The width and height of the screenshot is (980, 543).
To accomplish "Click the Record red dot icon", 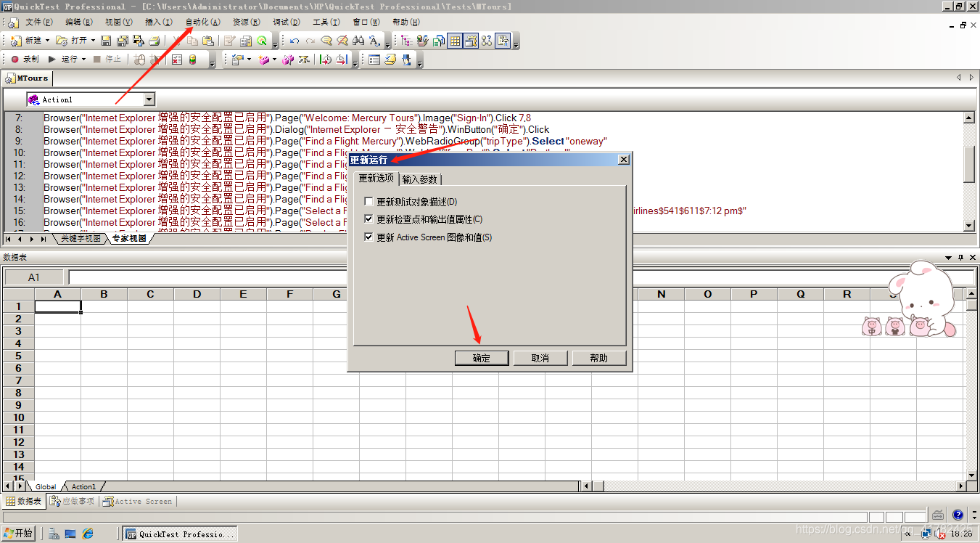I will click(15, 60).
